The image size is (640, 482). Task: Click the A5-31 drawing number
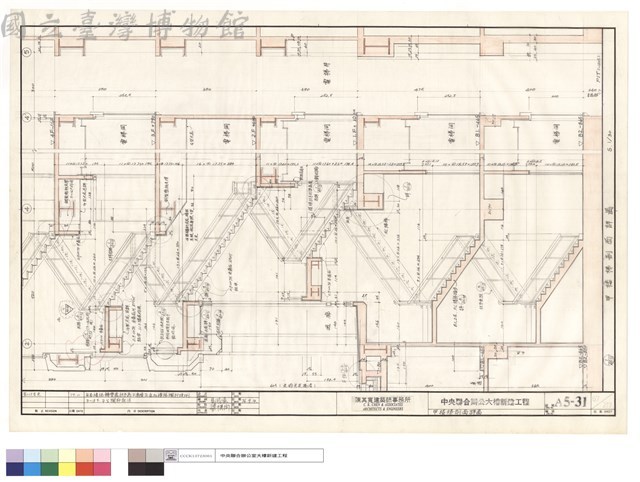[x=572, y=402]
